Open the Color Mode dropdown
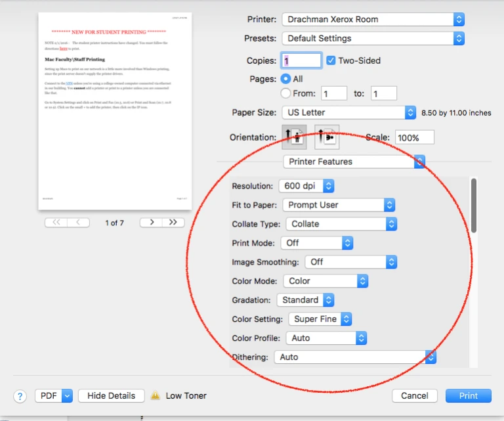 (x=325, y=280)
